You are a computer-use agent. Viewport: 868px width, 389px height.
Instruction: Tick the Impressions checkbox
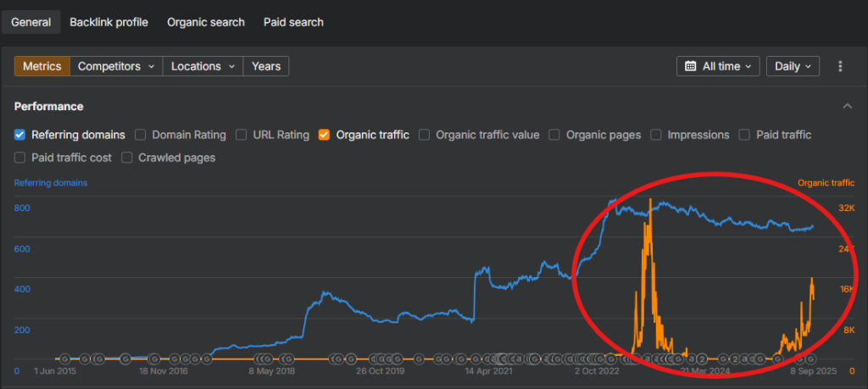[656, 135]
